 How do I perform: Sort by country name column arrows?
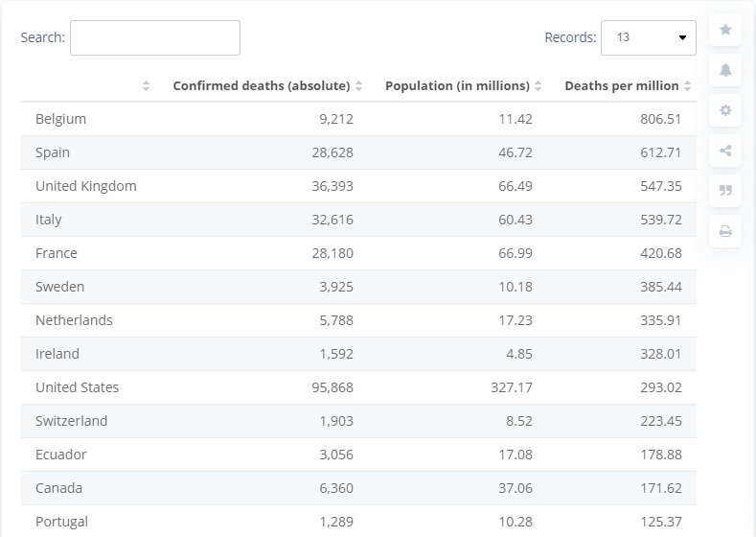[146, 86]
